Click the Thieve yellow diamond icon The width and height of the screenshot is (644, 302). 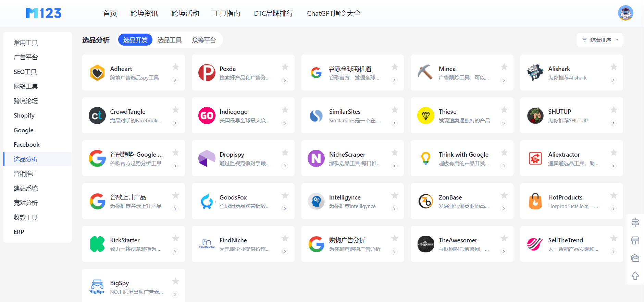coord(426,116)
